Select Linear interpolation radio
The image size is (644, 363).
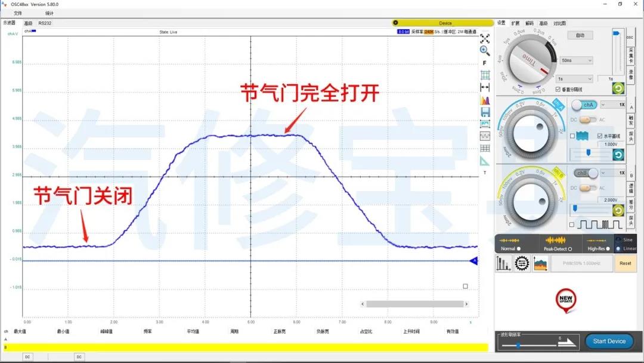pyautogui.click(x=618, y=249)
